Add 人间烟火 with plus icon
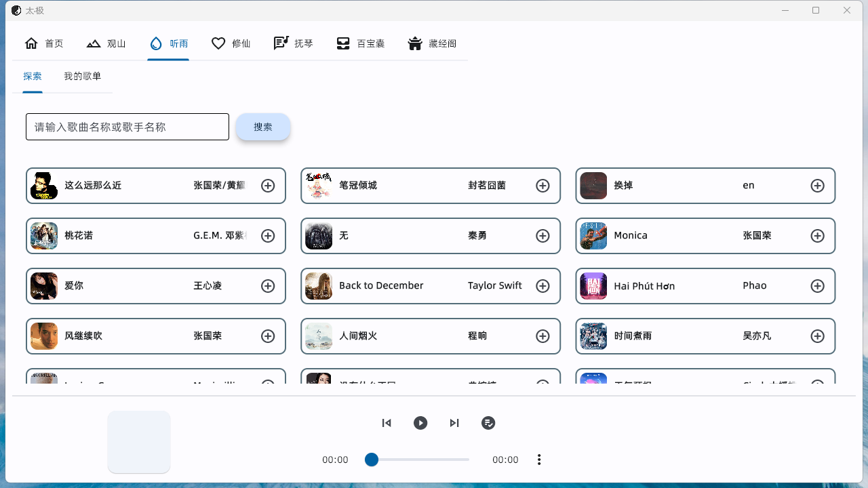Image resolution: width=868 pixels, height=488 pixels. point(542,336)
